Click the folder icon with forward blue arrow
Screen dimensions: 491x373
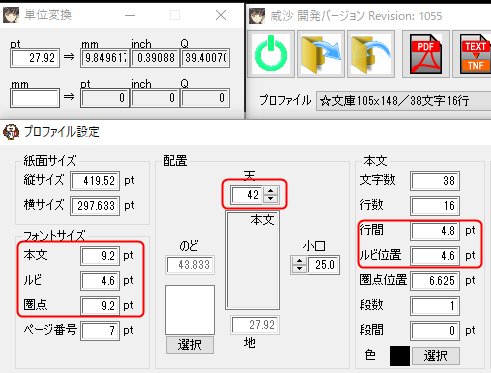321,54
